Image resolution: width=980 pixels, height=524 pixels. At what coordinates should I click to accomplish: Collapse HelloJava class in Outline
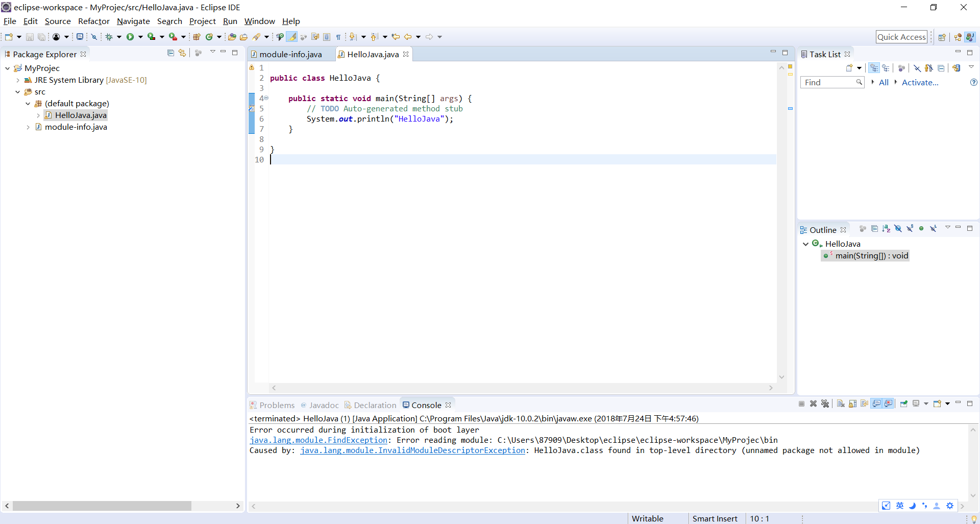[805, 244]
